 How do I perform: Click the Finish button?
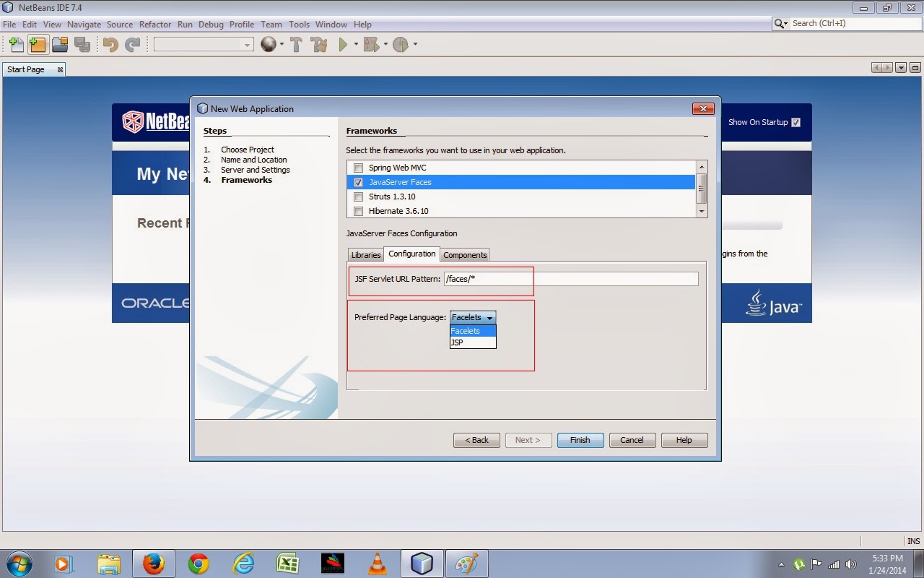point(580,440)
